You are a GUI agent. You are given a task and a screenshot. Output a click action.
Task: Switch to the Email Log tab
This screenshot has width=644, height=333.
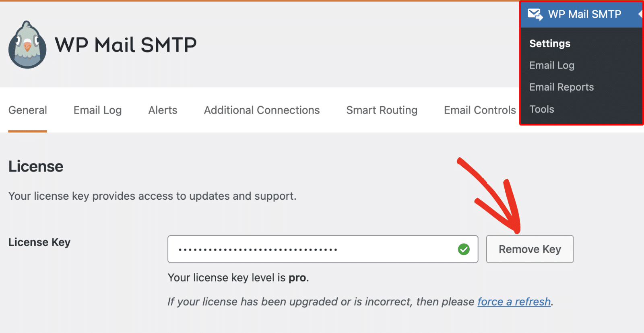point(97,110)
